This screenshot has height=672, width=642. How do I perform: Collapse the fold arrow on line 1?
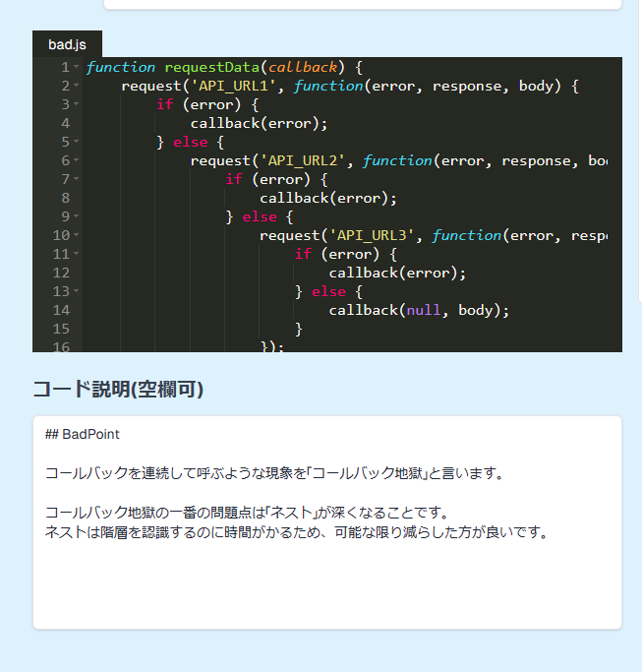[x=77, y=67]
